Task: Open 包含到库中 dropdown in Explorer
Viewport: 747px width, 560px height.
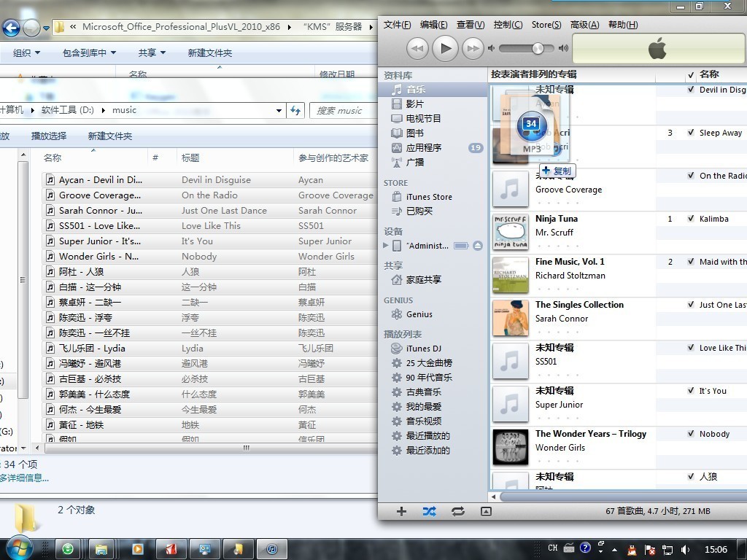Action: click(89, 52)
